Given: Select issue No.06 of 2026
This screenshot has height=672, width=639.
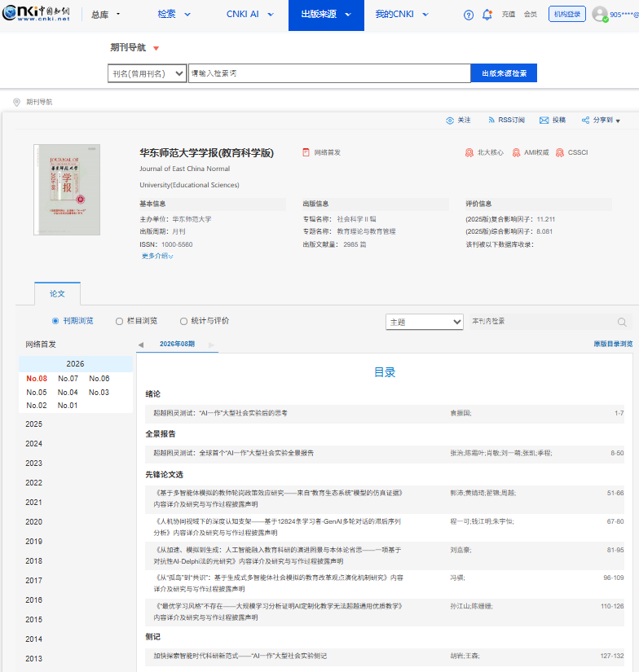Looking at the screenshot, I should [x=99, y=379].
